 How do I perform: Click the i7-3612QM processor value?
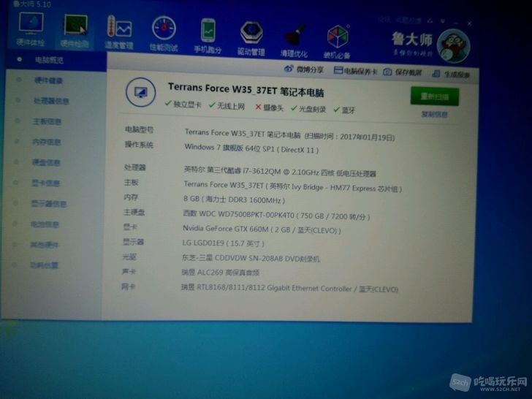click(x=280, y=171)
